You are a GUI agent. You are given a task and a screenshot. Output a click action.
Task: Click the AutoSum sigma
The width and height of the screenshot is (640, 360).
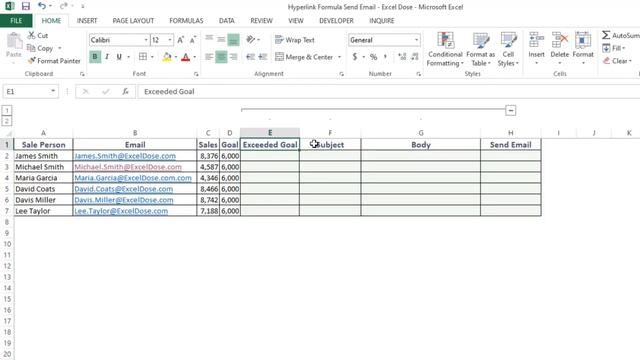click(606, 36)
